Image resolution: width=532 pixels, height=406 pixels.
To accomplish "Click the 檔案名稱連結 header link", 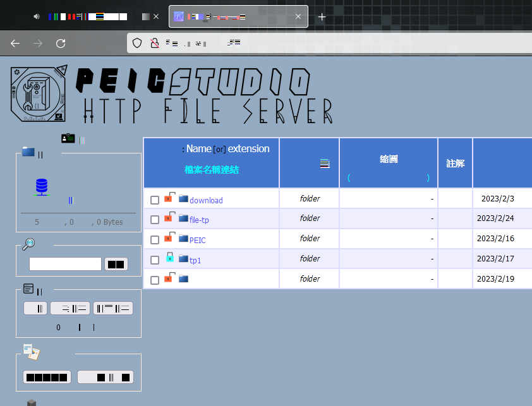I will [x=212, y=170].
